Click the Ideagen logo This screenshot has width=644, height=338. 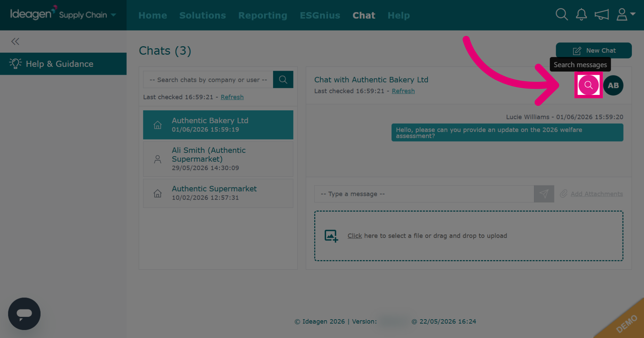point(33,13)
